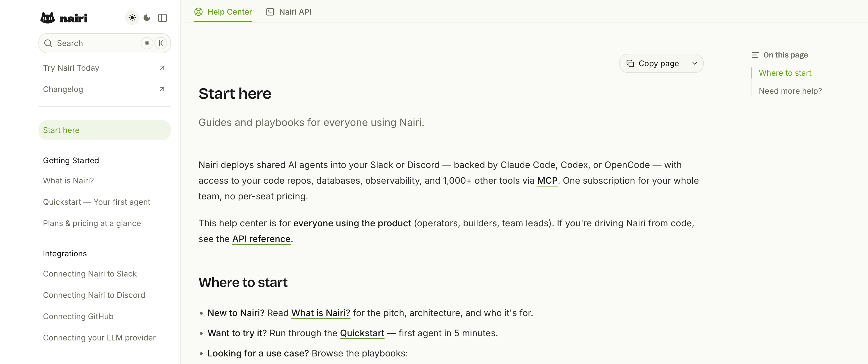Open Plans & pricing at a glance
Viewport: 868px width, 364px height.
point(92,223)
